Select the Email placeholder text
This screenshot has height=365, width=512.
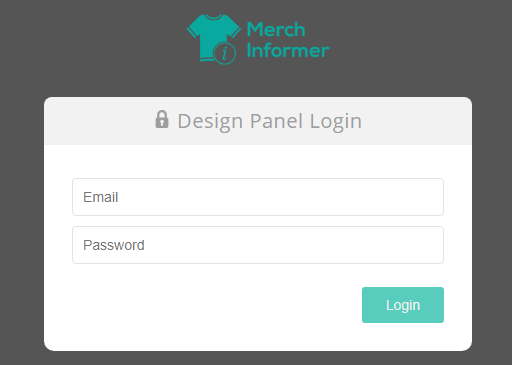[101, 197]
